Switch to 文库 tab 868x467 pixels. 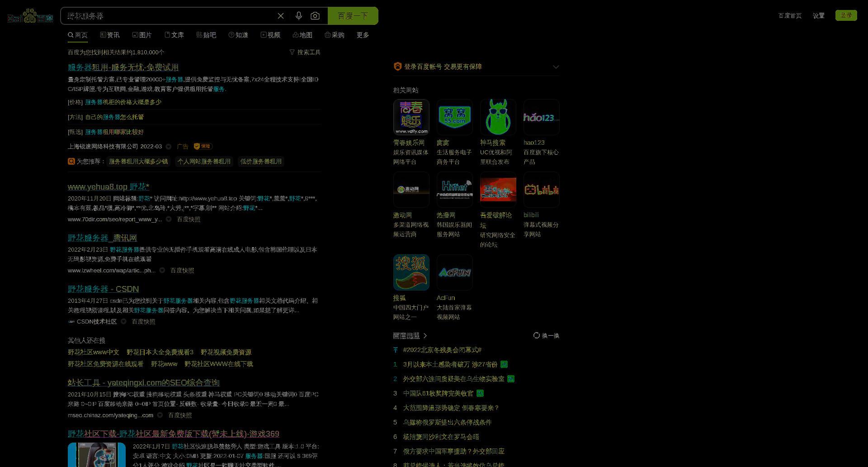coord(174,35)
